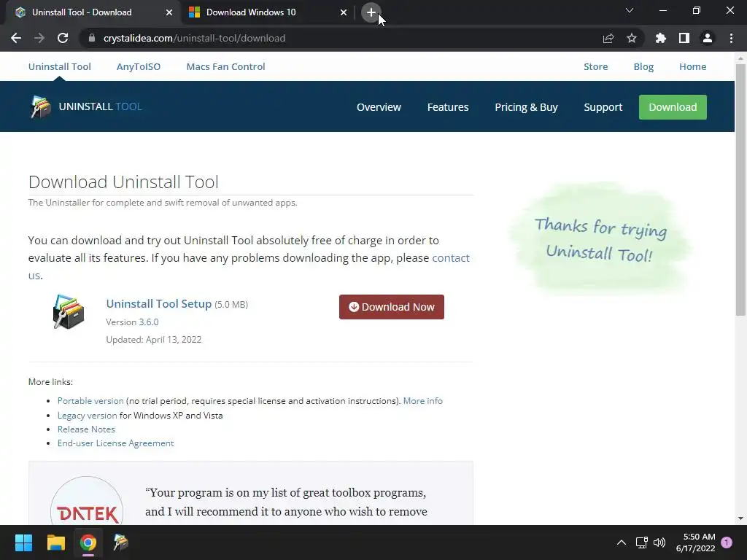Open the Uninstall Tool product tab
Screen dimensions: 747x560
point(60,66)
